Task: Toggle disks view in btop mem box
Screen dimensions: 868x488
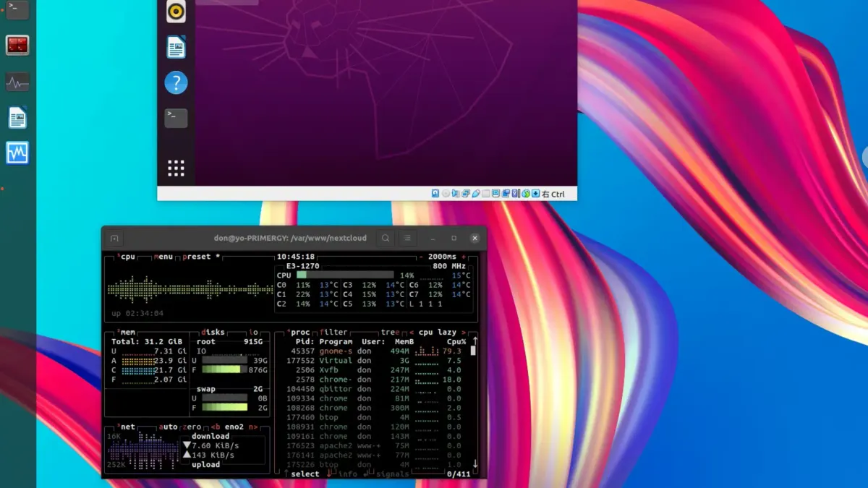Action: click(213, 332)
